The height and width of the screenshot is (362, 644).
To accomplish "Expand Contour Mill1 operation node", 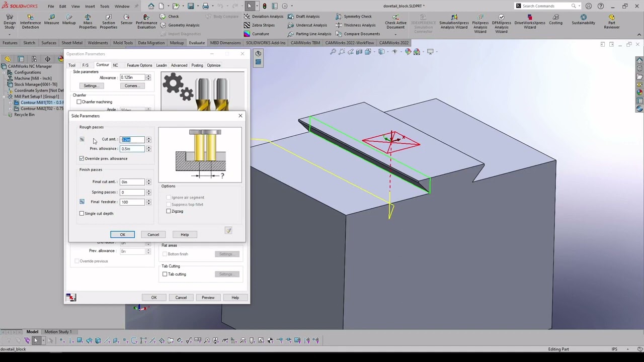I will 11,103.
